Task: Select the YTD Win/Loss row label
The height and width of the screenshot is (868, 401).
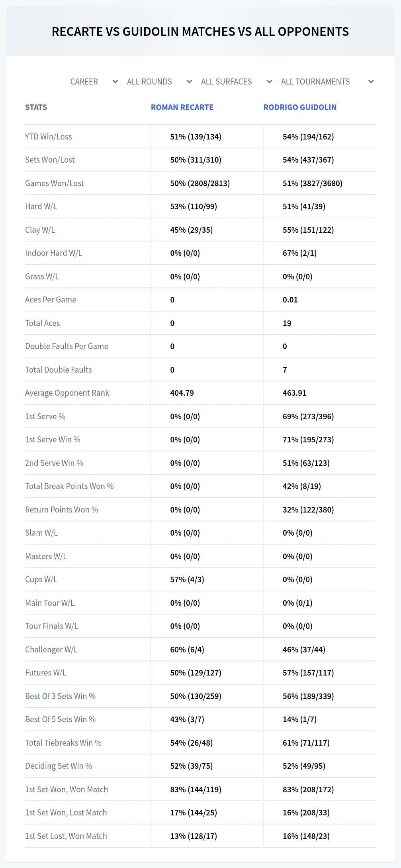Action: (49, 137)
